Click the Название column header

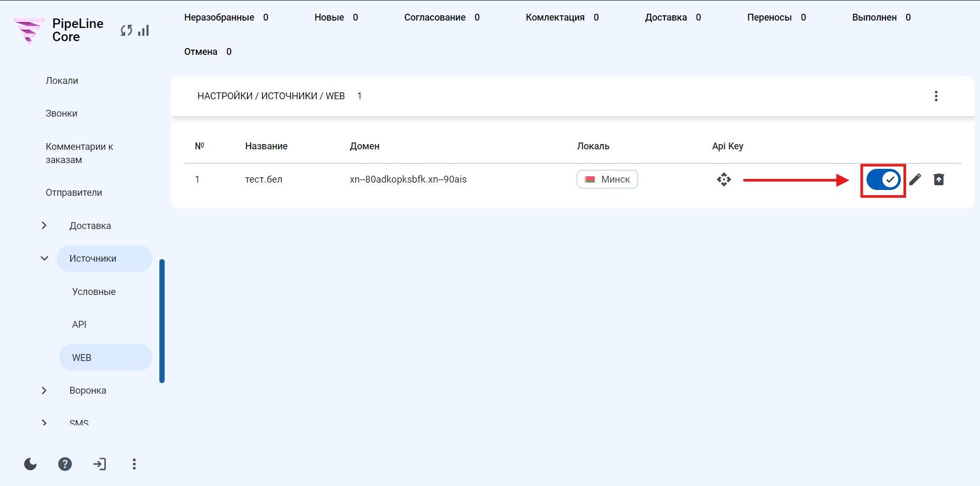pyautogui.click(x=267, y=146)
